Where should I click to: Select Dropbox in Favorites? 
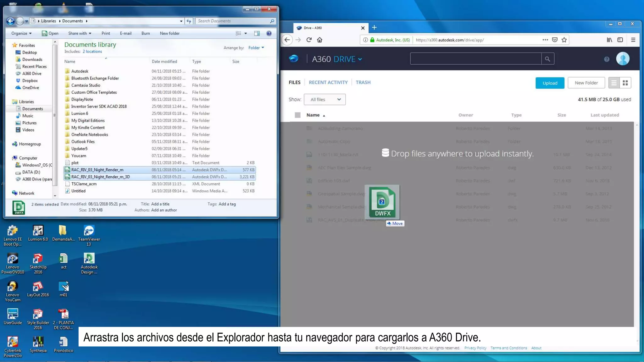pyautogui.click(x=30, y=80)
